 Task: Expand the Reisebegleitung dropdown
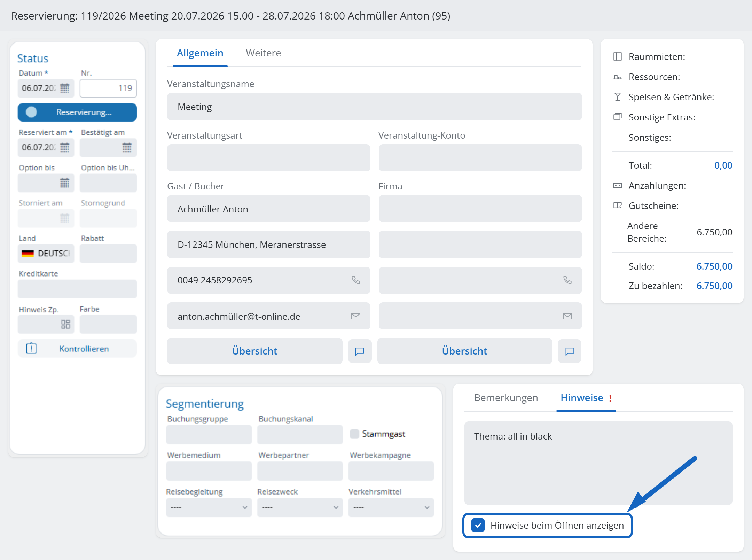coord(209,507)
